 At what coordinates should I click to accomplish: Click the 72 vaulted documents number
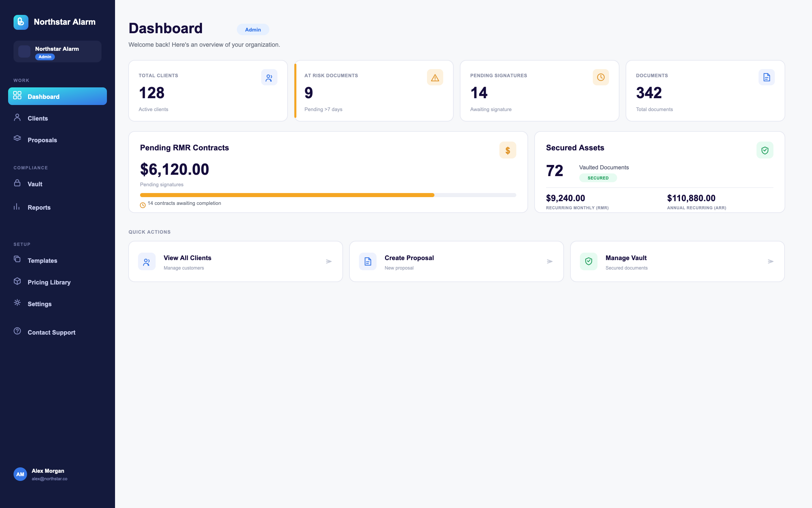(555, 171)
